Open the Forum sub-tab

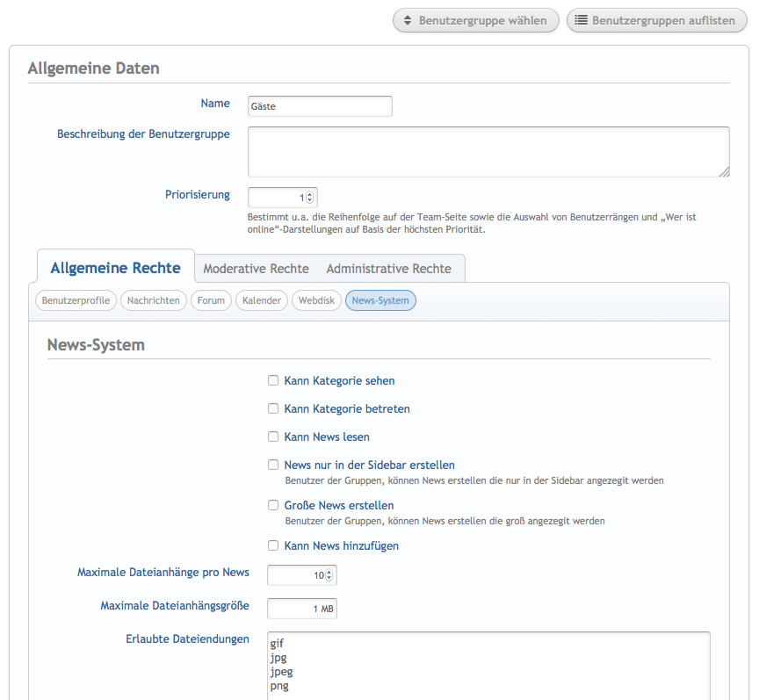coord(211,300)
